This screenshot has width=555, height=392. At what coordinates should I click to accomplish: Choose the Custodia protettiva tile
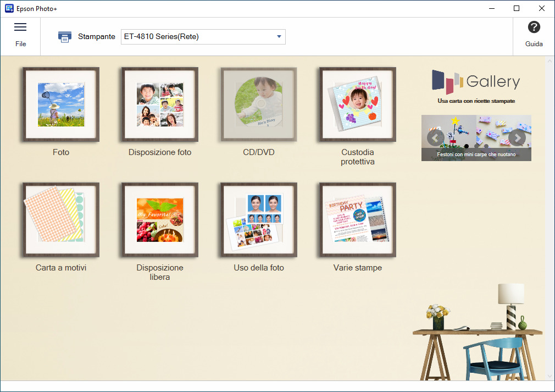tap(358, 104)
